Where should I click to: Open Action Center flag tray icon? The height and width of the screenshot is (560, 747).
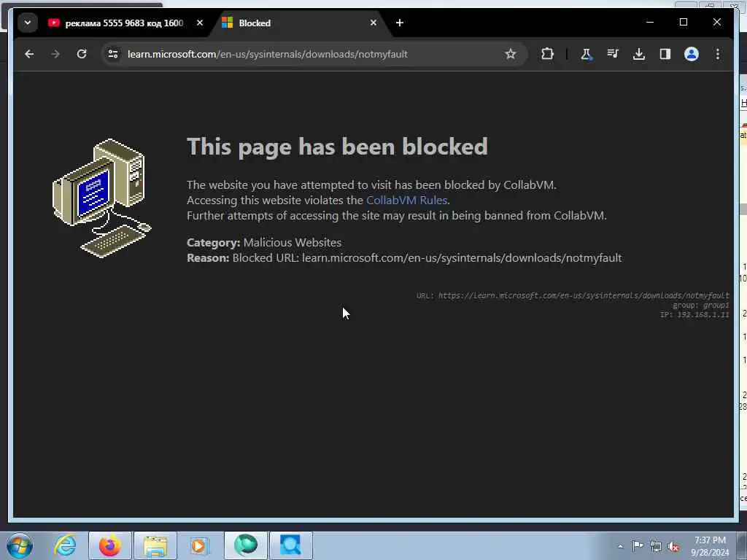(638, 546)
